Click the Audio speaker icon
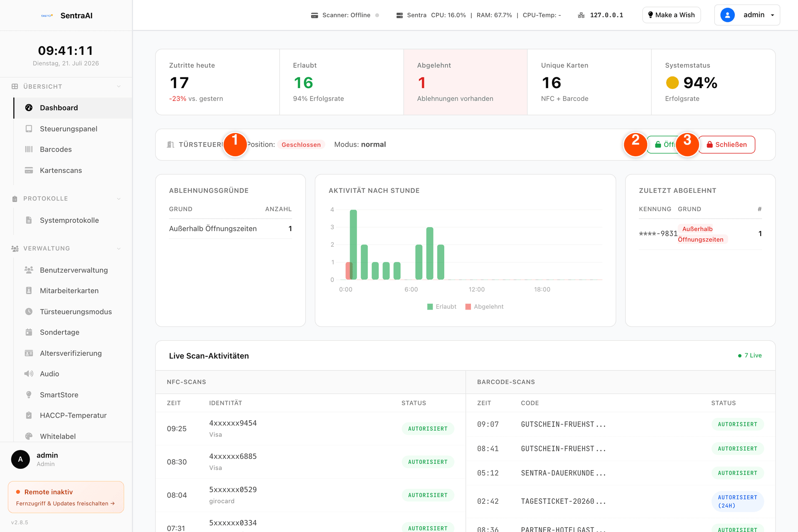 [x=29, y=374]
